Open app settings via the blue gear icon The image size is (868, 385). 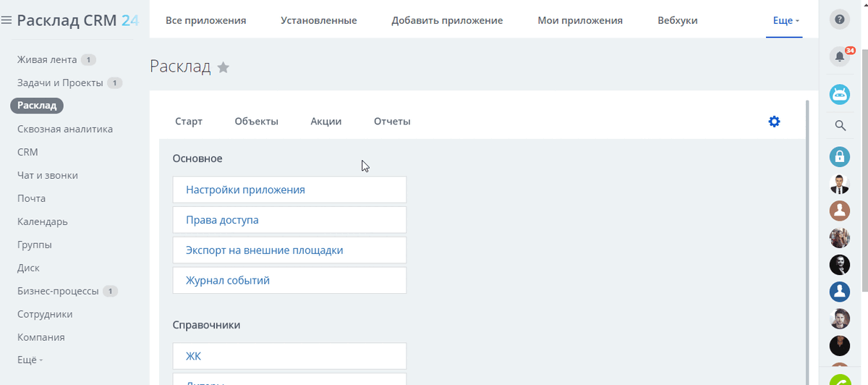[x=774, y=122]
